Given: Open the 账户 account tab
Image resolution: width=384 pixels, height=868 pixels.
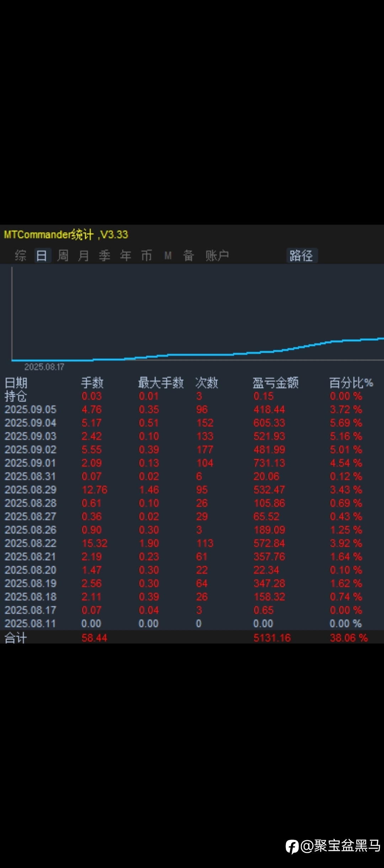Looking at the screenshot, I should 217,255.
